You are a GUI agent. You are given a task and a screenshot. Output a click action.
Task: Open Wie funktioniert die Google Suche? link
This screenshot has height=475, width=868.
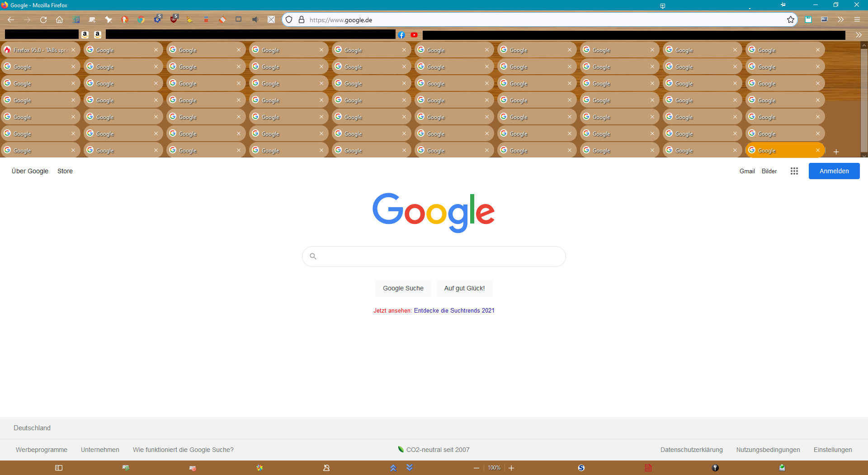(183, 450)
